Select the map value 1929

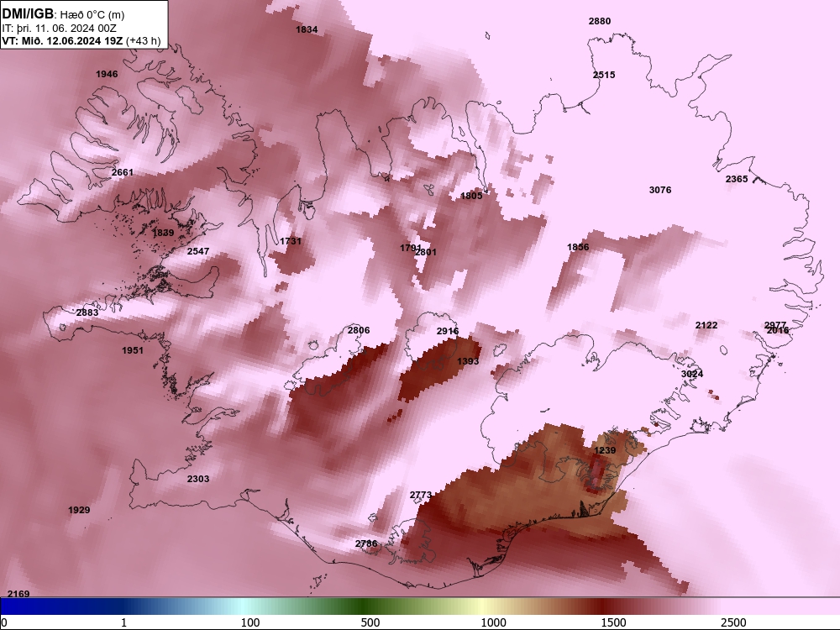79,510
